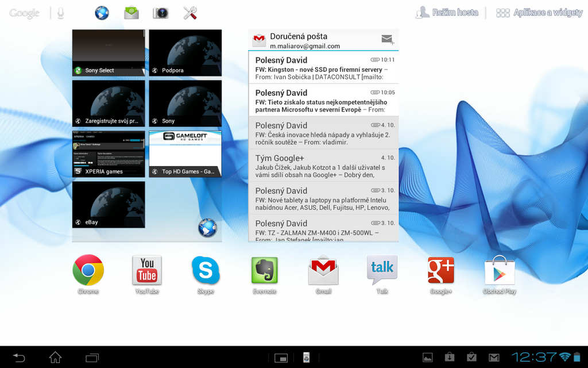Viewport: 588px width, 368px height.
Task: Launch YouTube from the dock
Action: click(x=146, y=270)
